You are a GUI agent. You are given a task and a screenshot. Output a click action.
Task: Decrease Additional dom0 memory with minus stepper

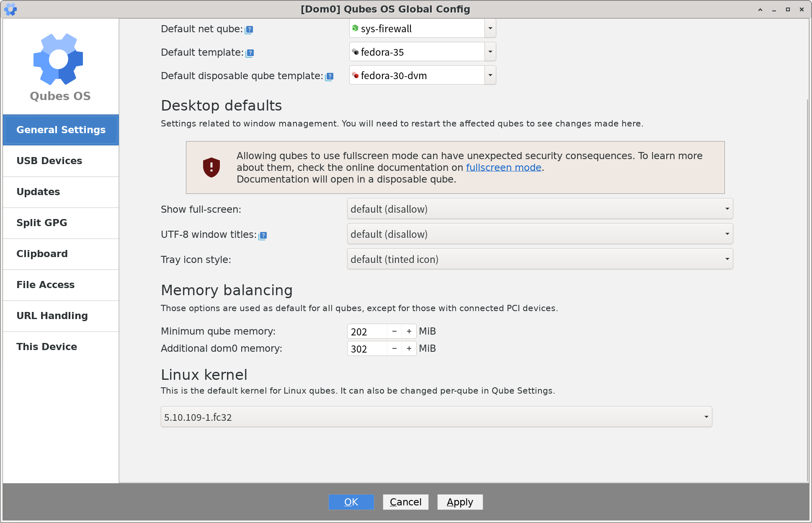tap(394, 348)
